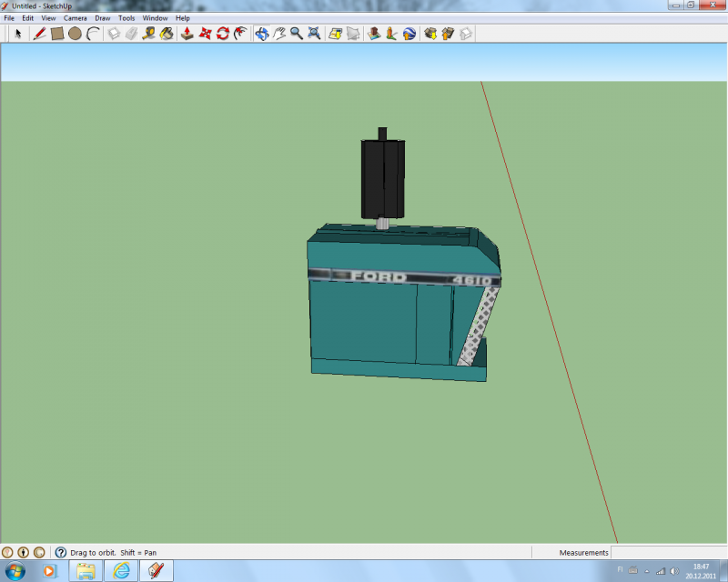This screenshot has width=728, height=582.
Task: Open the volume control in tray
Action: point(674,571)
